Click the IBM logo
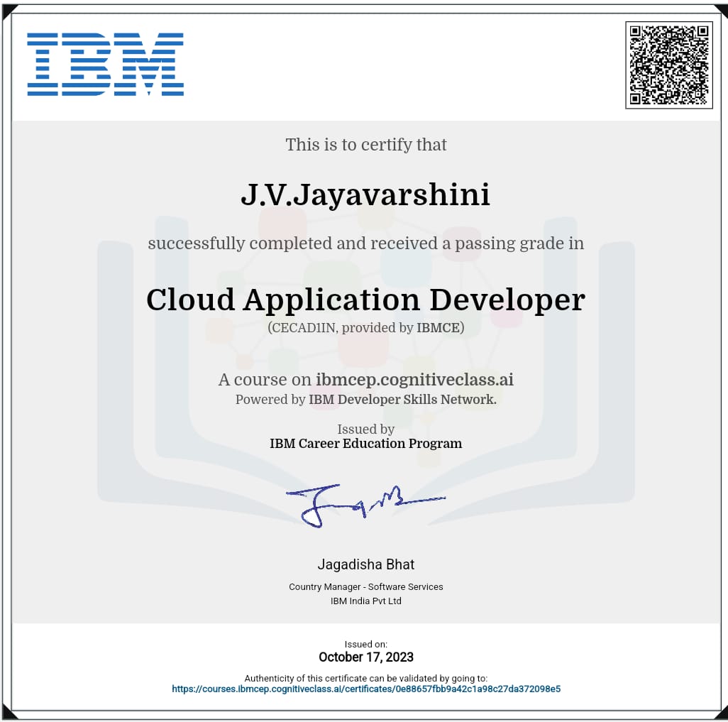 [x=106, y=64]
